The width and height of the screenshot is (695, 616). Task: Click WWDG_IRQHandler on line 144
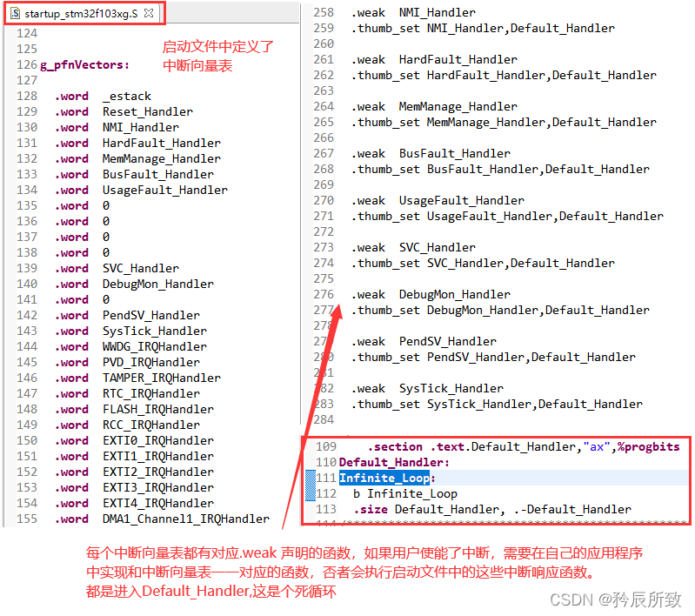(155, 347)
